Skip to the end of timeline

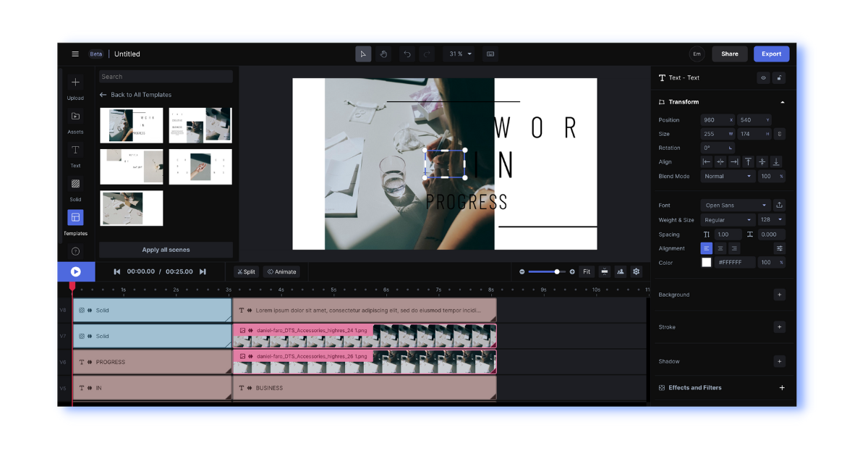point(203,271)
